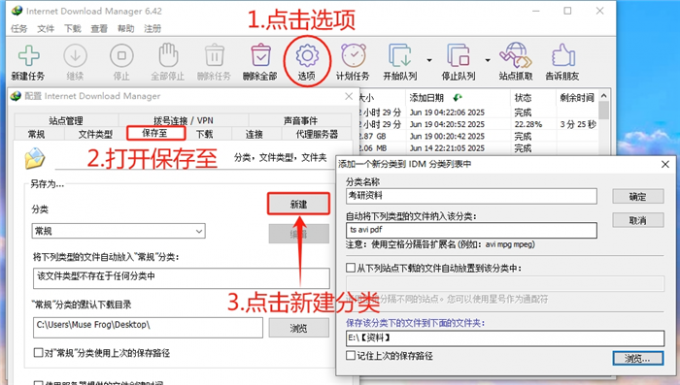Open the 注册 menu
Viewport: 680px width, 385px height.
coord(152,29)
